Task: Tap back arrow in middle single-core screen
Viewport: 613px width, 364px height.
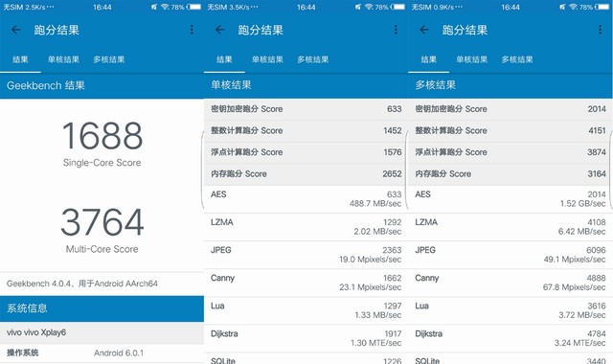Action: pos(220,30)
